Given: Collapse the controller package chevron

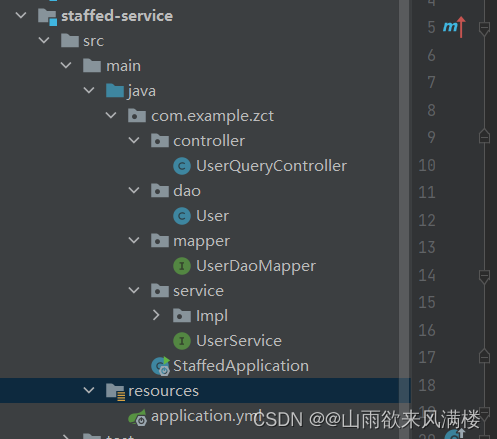Looking at the screenshot, I should click(x=134, y=140).
